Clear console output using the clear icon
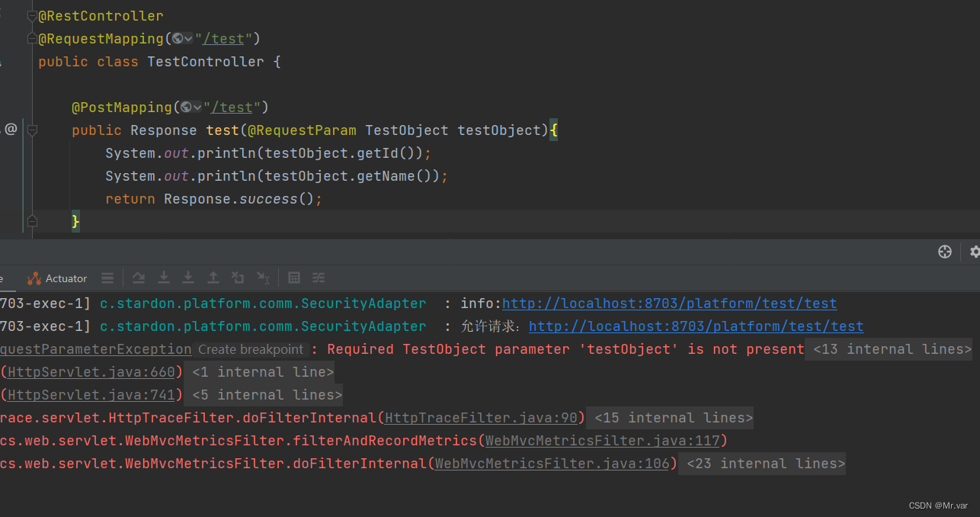 [x=237, y=278]
